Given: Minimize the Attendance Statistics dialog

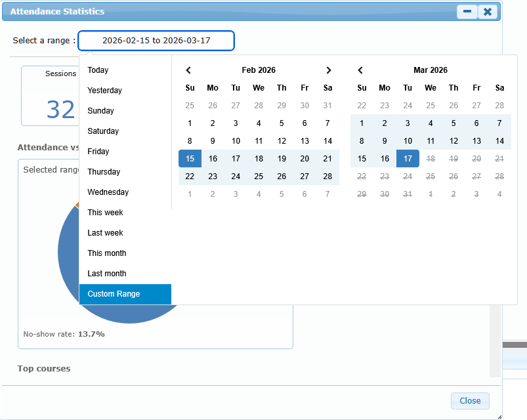Looking at the screenshot, I should point(467,12).
